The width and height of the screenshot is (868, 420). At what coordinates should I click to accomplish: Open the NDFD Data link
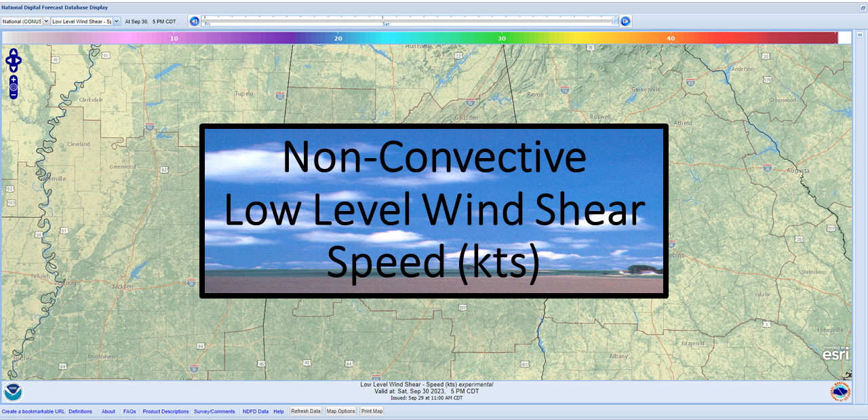coord(256,411)
